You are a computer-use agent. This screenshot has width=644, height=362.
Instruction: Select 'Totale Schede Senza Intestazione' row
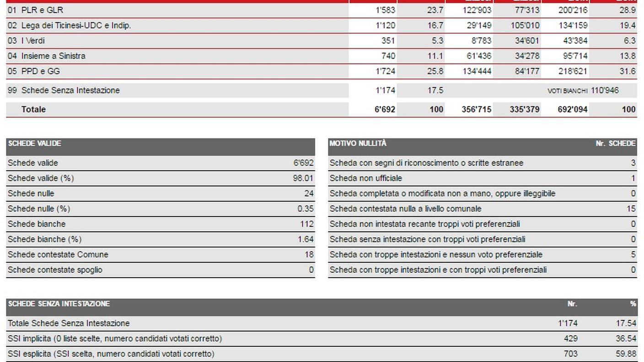point(322,324)
